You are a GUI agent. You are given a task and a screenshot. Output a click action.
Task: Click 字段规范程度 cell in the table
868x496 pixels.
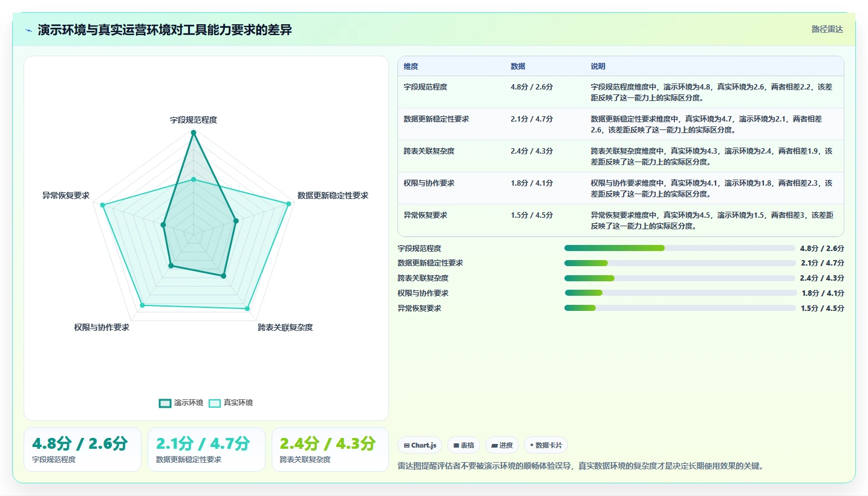[x=425, y=87]
